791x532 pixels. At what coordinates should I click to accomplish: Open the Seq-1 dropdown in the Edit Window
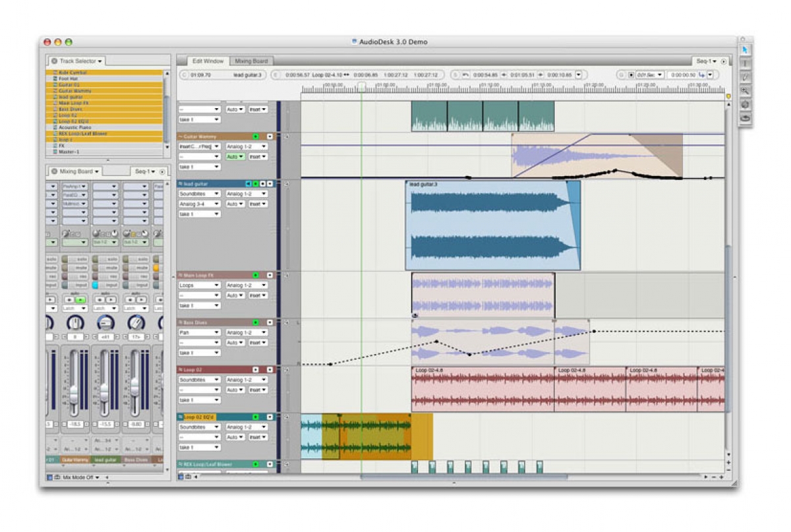point(707,61)
